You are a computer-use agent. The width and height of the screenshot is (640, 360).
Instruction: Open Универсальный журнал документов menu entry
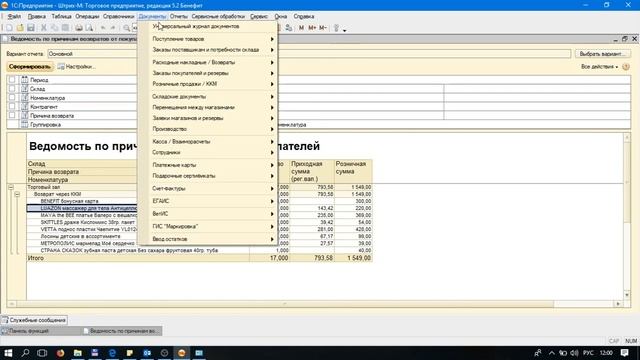click(x=208, y=27)
